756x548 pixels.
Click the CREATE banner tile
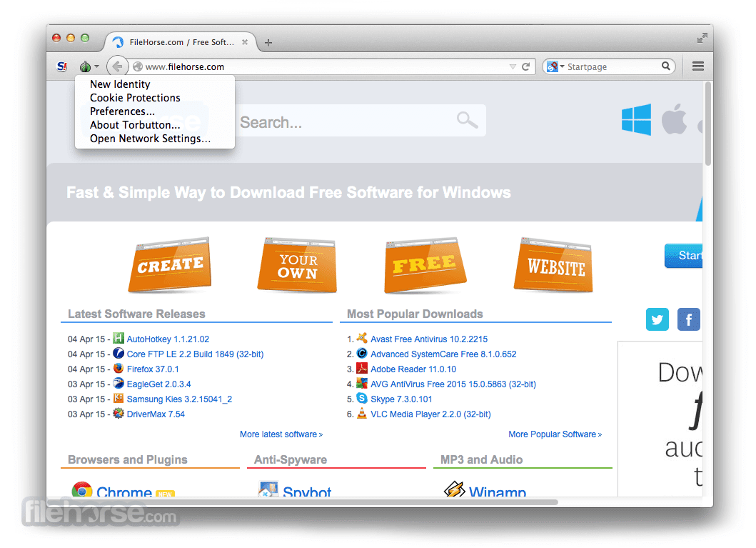point(170,265)
